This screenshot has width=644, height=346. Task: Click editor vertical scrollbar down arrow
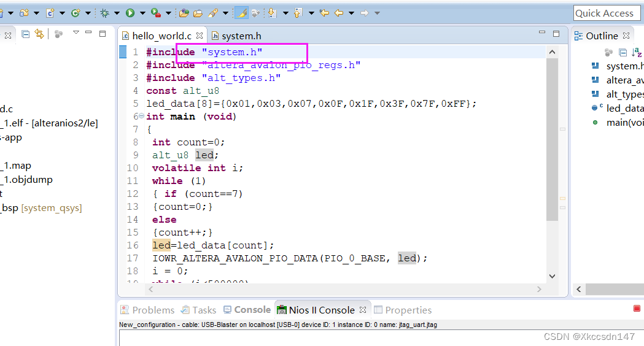[x=552, y=276]
